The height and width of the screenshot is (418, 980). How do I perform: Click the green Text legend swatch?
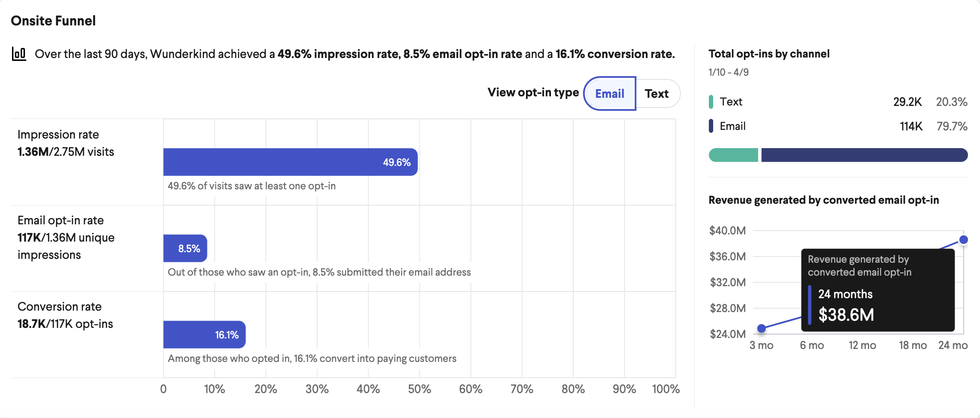click(x=711, y=102)
